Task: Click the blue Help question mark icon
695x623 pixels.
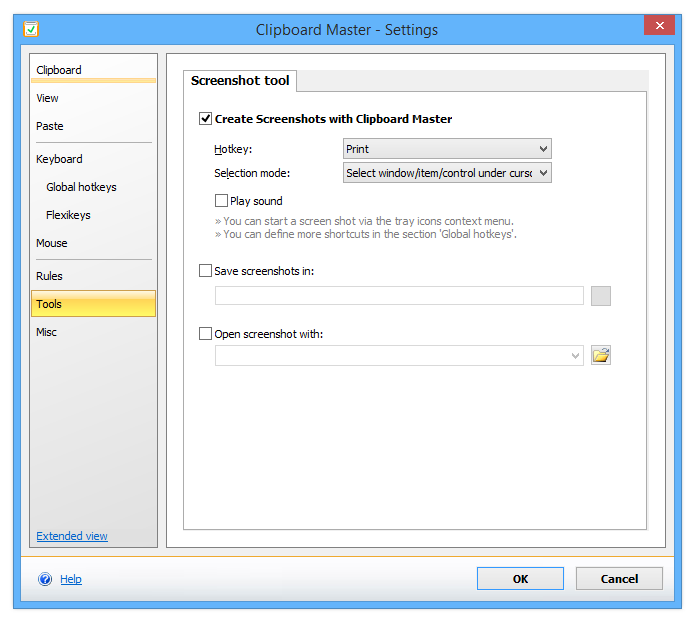Action: [45, 579]
